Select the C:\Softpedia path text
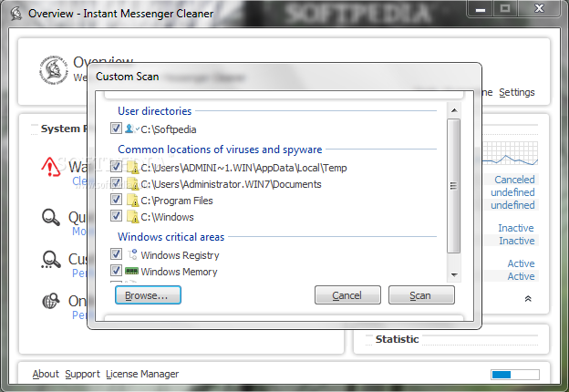Viewport: 569px width, 392px height. (x=169, y=129)
